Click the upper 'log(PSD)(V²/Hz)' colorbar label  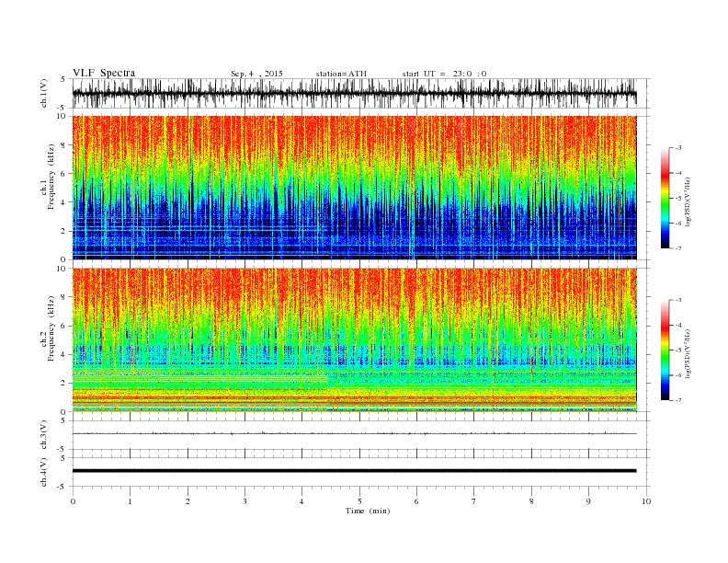(688, 201)
